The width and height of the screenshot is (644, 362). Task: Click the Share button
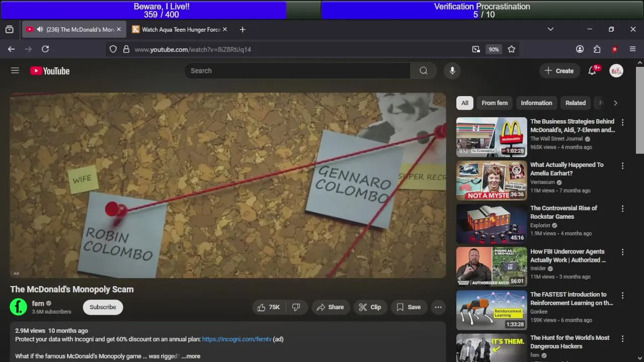[330, 307]
